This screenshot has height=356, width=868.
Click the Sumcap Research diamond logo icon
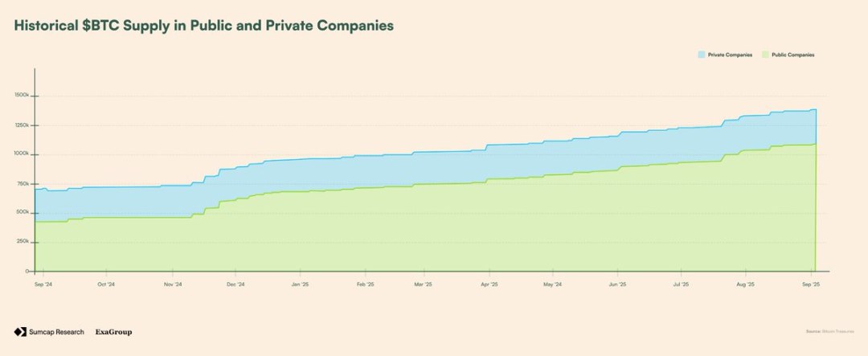(x=20, y=332)
